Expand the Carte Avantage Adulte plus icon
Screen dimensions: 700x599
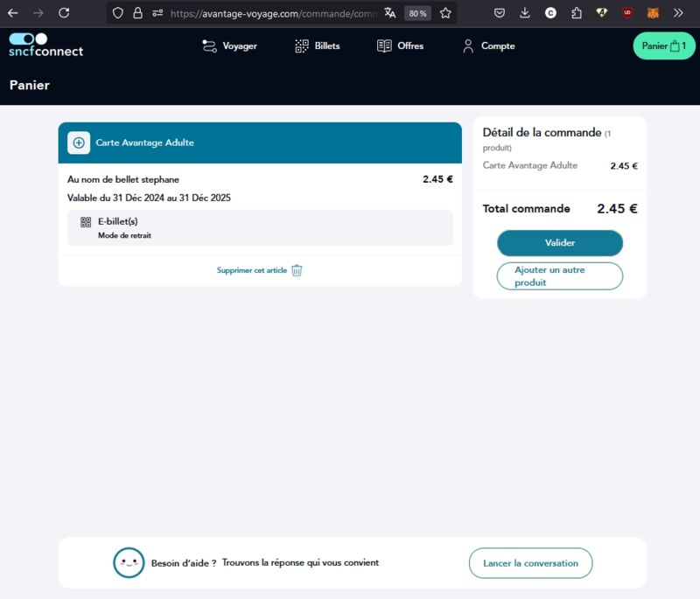pyautogui.click(x=79, y=143)
